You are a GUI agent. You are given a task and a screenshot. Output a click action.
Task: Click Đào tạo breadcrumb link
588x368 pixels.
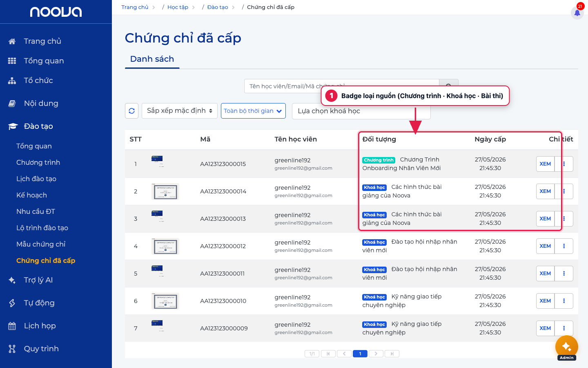point(218,7)
